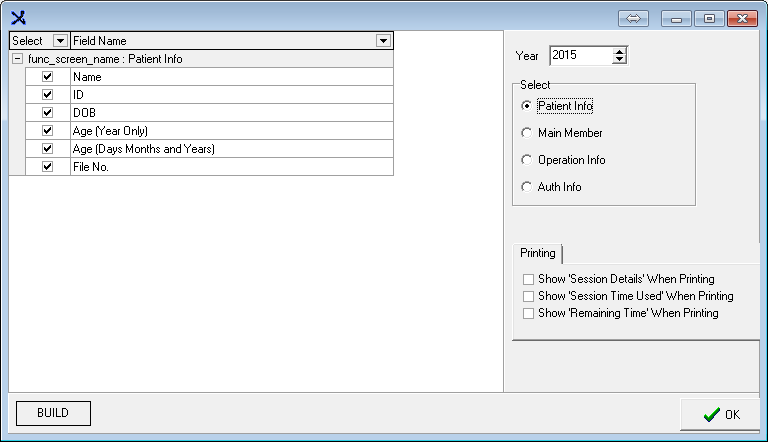Increase the Year value with up arrow
Screen dimensions: 768x442
[x=620, y=51]
